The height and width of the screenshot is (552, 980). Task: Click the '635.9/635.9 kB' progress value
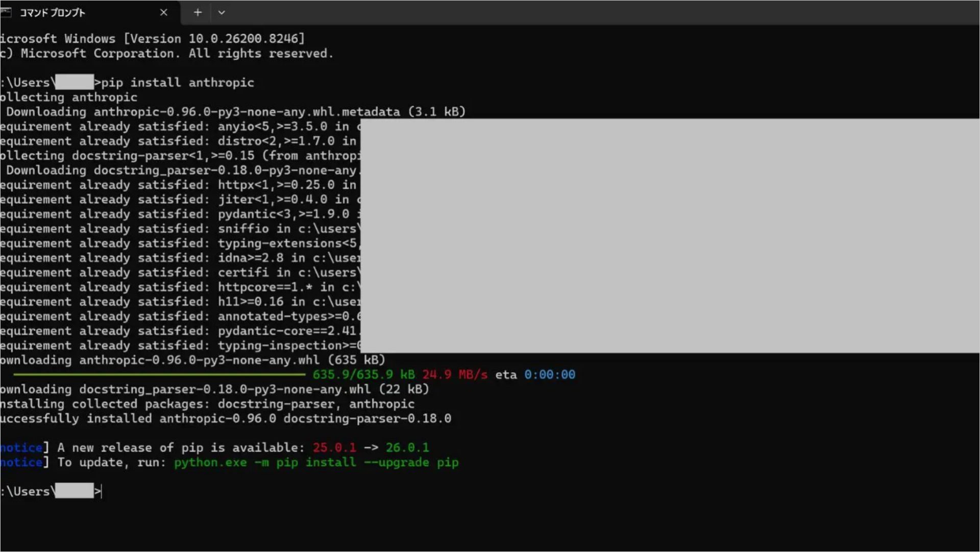coord(363,375)
